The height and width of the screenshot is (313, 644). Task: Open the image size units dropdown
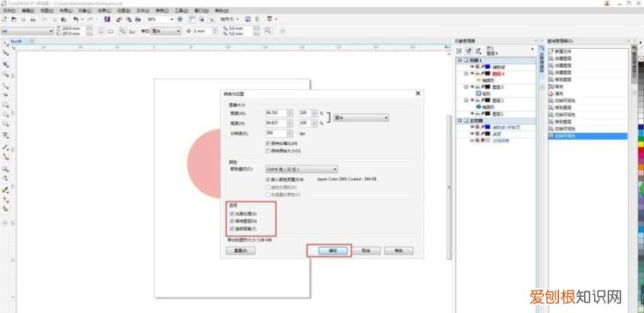tap(361, 117)
